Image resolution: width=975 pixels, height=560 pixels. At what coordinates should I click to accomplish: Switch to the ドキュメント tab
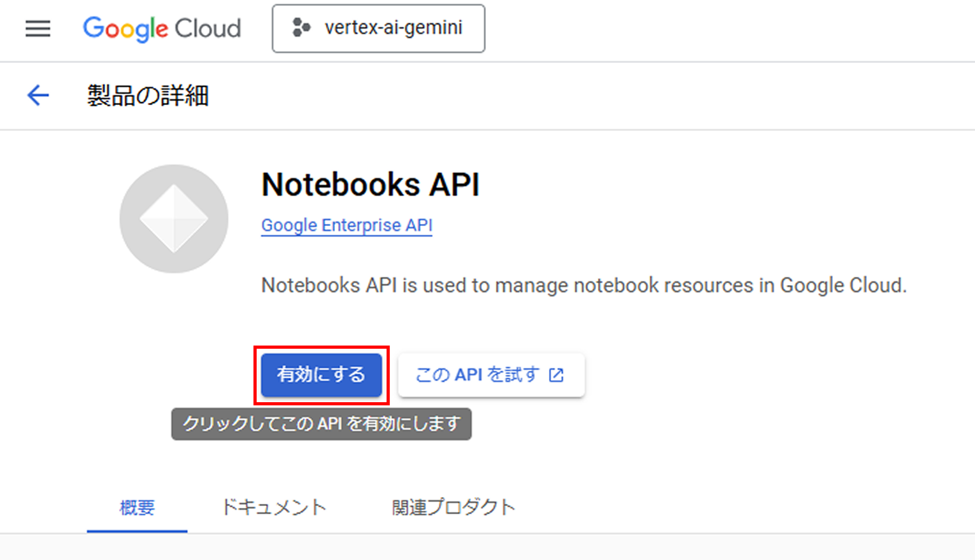click(x=273, y=507)
